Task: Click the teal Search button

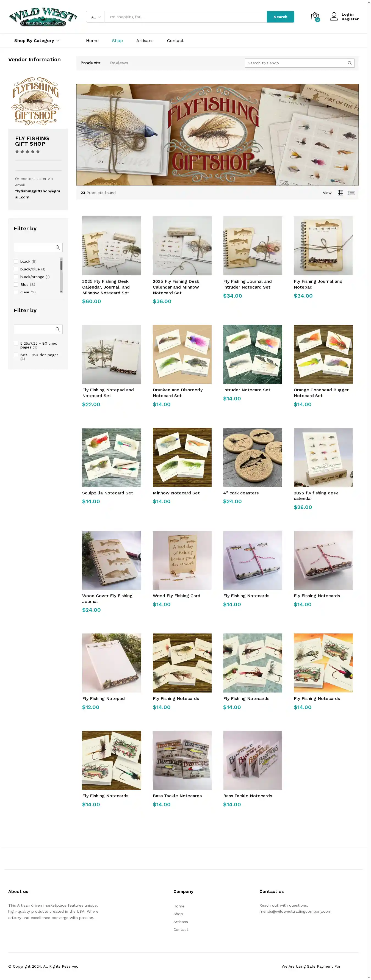Action: tap(280, 17)
